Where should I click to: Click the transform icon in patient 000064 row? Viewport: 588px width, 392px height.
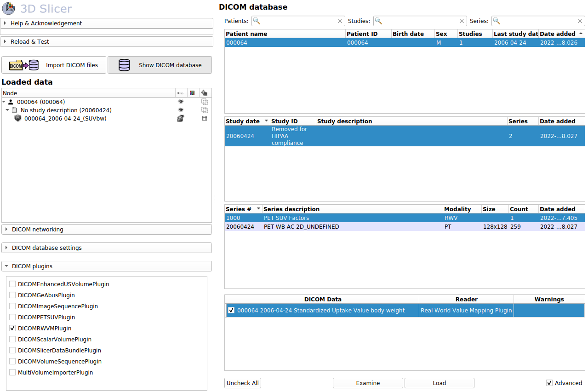click(205, 102)
